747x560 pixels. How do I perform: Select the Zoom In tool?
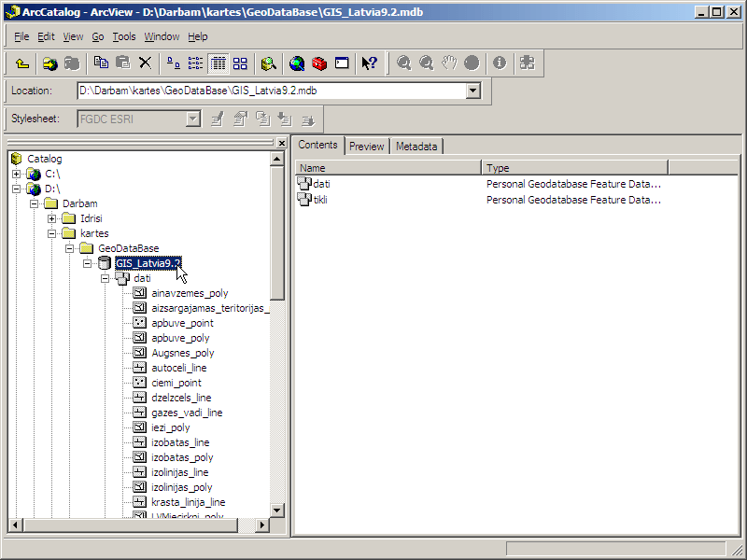click(404, 63)
